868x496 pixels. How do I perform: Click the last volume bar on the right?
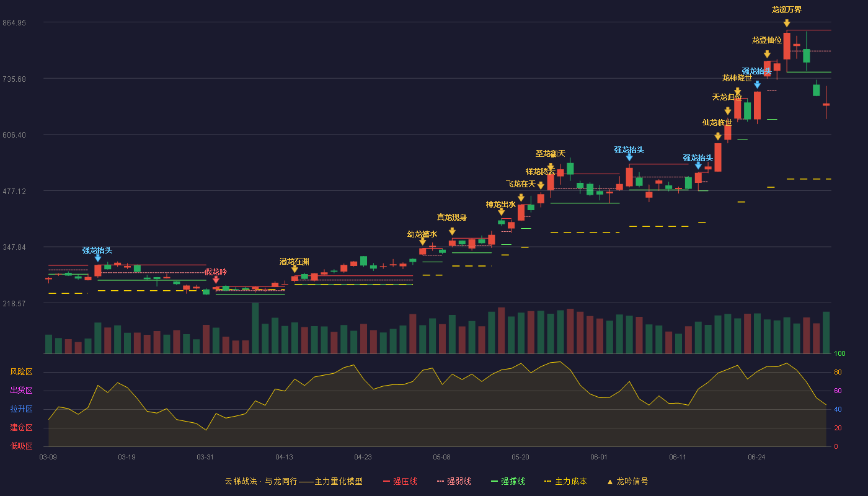point(826,333)
